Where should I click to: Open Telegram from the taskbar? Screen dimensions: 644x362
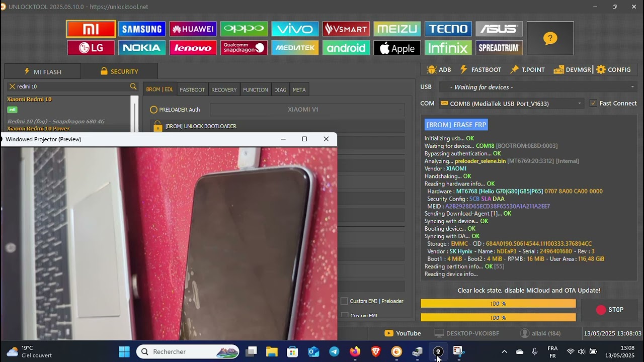coord(334,351)
